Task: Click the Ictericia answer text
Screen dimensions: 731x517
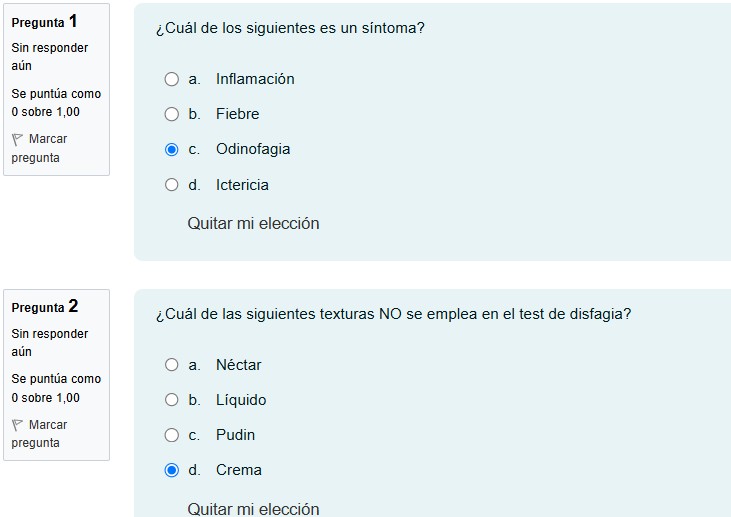Action: 242,185
